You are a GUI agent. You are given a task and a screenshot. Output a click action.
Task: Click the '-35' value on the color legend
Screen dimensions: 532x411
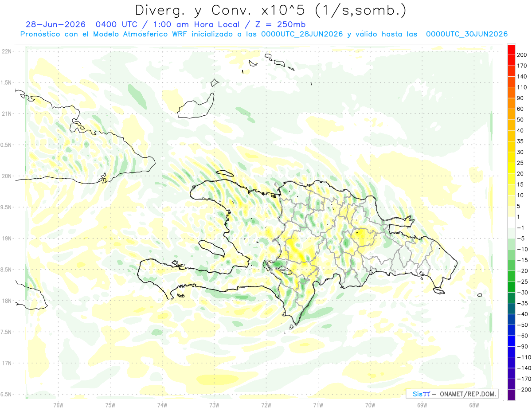point(522,303)
